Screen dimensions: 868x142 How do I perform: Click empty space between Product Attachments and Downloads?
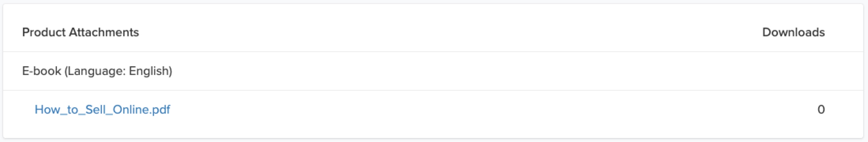pos(450,32)
